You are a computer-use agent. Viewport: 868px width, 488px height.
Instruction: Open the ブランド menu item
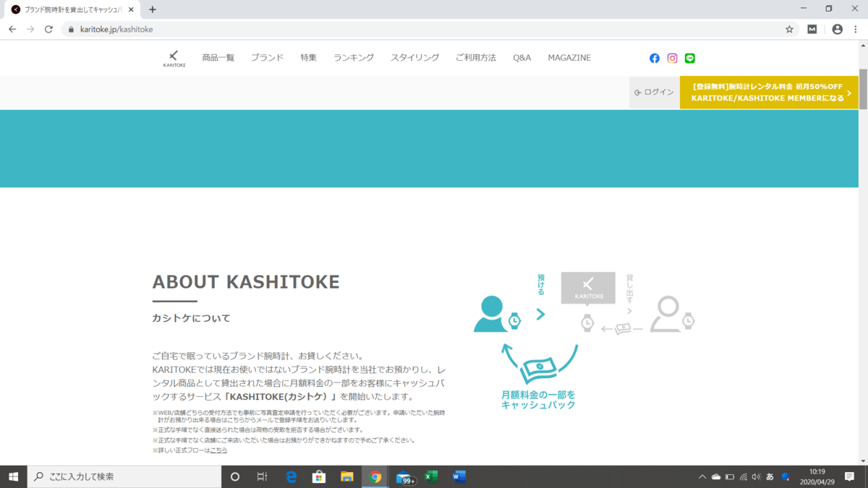268,58
